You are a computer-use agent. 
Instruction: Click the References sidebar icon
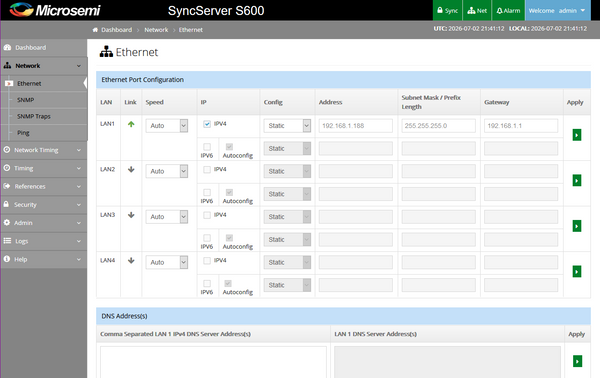click(x=7, y=186)
